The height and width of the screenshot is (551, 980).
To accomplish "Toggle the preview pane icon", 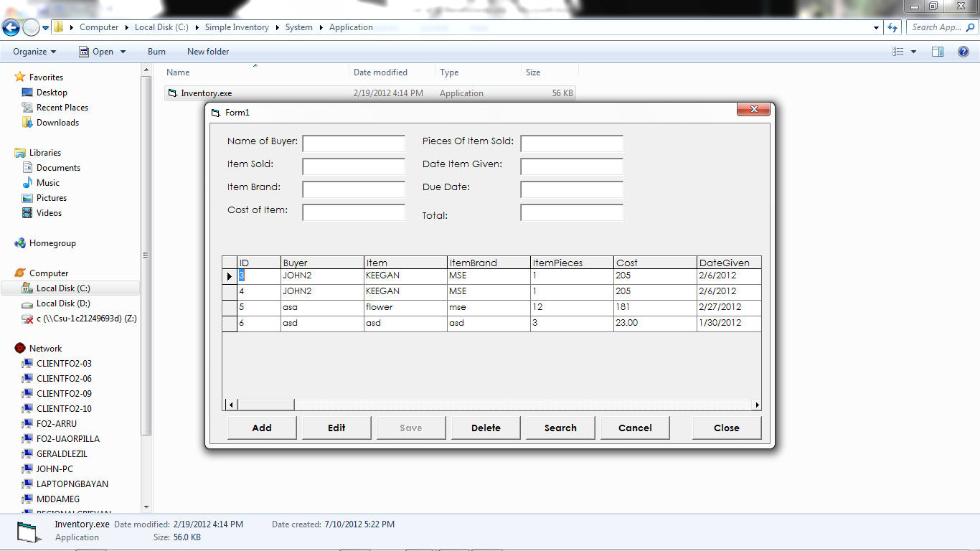I will 938,52.
